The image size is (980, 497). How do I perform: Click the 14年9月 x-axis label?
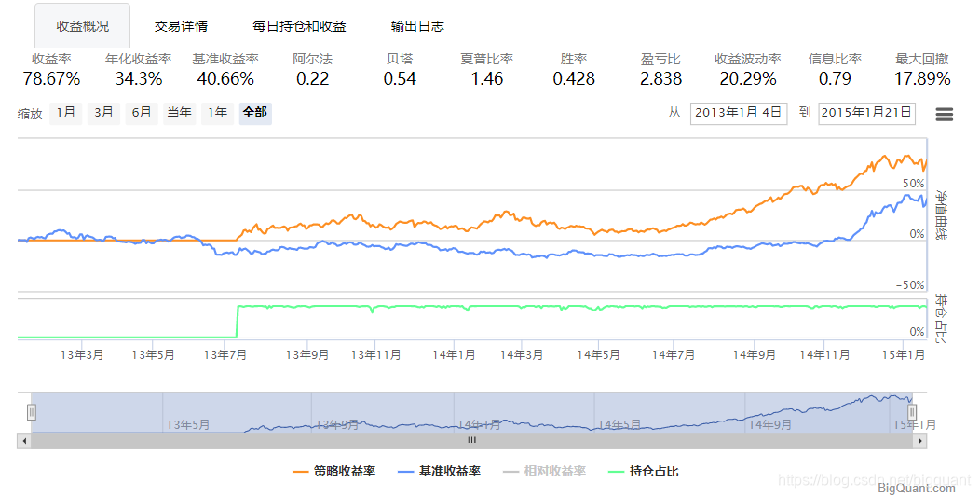pyautogui.click(x=755, y=355)
